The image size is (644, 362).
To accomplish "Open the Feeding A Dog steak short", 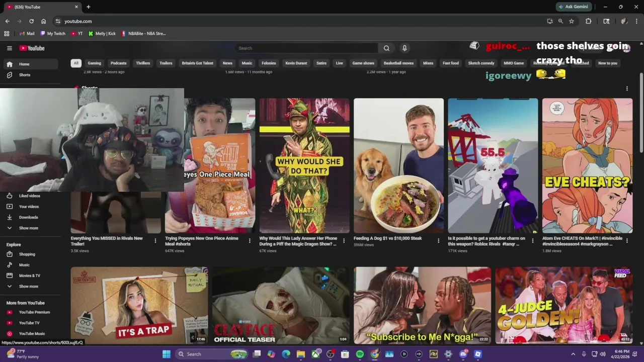I will (x=398, y=165).
